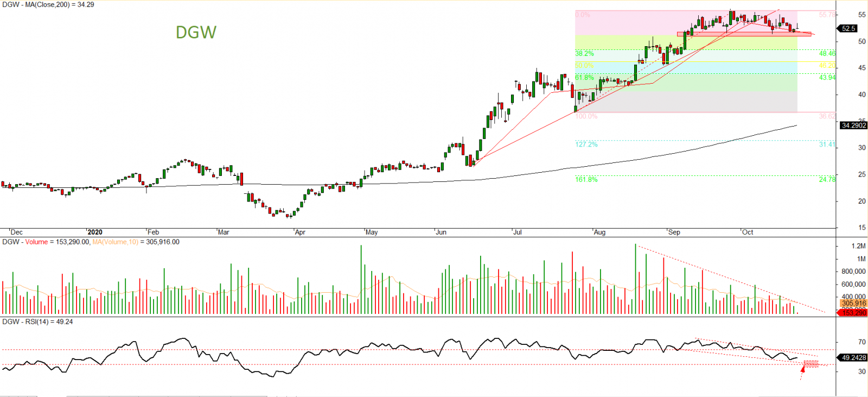This screenshot has height=397, width=868.
Task: Click the 'DGW - MA(Close,200) = 34.29' chart title
Action: click(48, 4)
